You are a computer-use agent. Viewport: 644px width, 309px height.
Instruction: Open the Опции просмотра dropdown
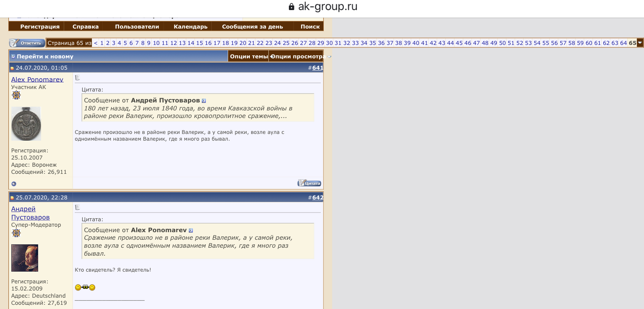click(299, 57)
